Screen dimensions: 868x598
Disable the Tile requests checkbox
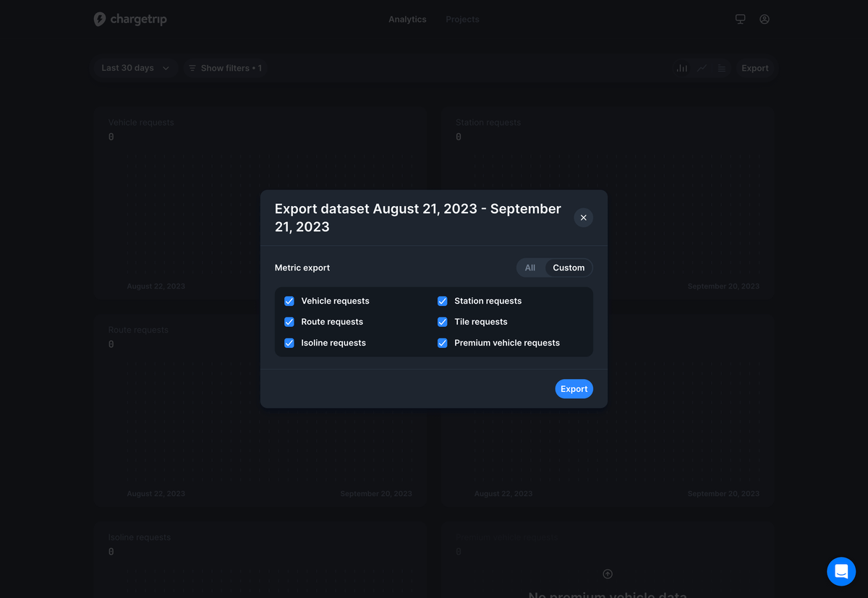(443, 322)
